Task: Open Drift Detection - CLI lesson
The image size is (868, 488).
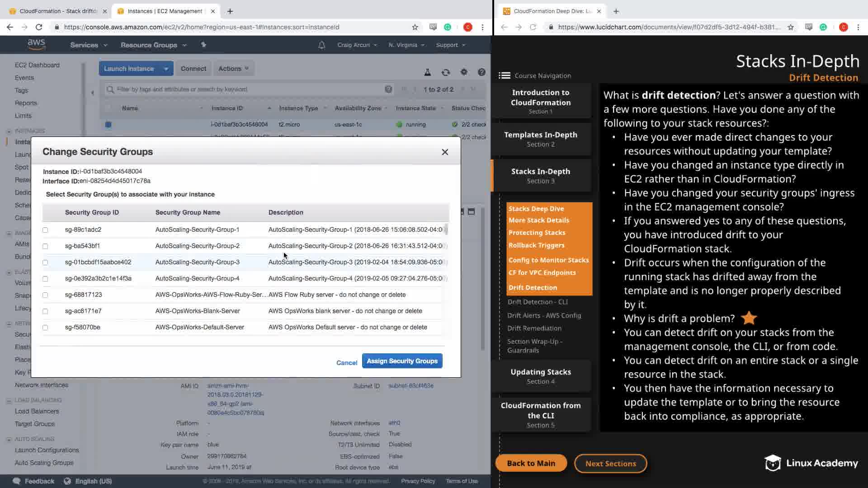Action: [x=537, y=302]
